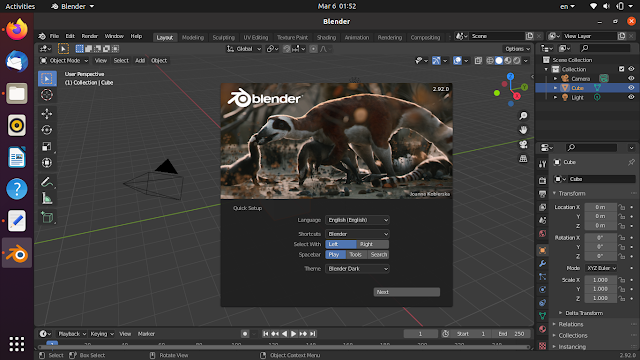Viewport: 640px width, 360px height.
Task: Open the Object Data properties tab
Action: click(542, 316)
